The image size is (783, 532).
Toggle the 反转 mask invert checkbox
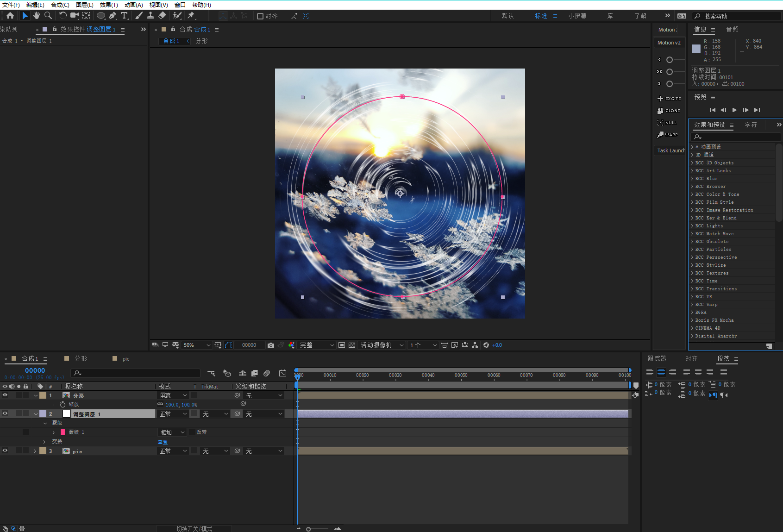(x=193, y=432)
